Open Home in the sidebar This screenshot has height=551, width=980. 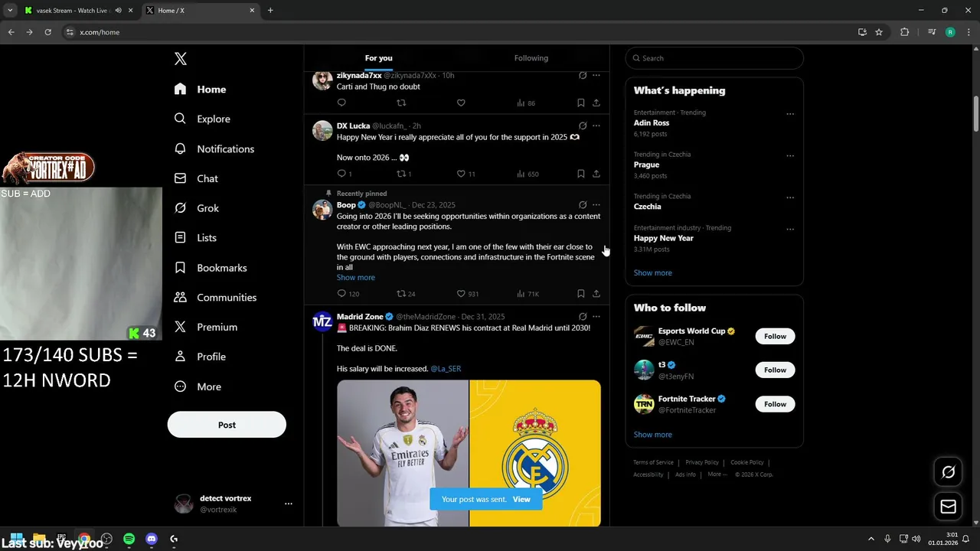[200, 89]
